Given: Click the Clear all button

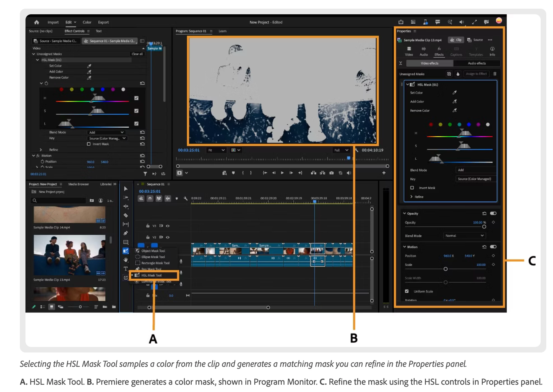Looking at the screenshot, I should click(x=137, y=54).
